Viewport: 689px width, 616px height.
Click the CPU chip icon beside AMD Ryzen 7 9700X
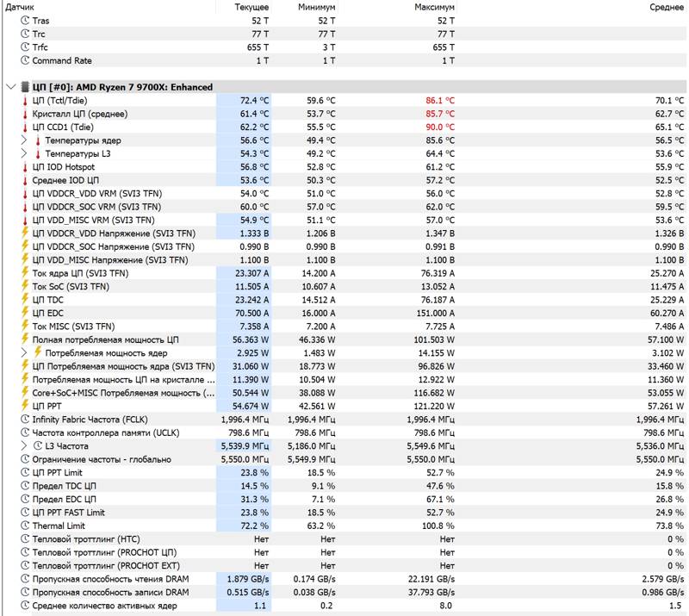point(25,87)
